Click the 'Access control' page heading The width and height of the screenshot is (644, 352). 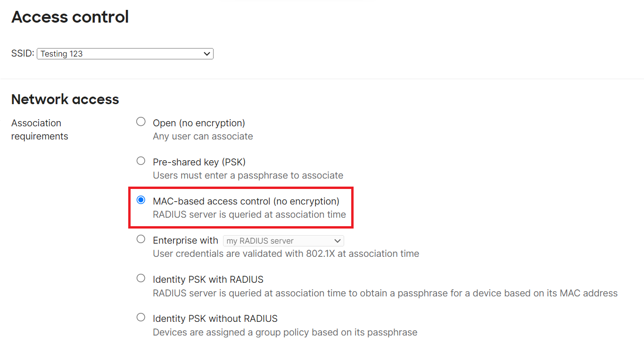click(x=70, y=17)
